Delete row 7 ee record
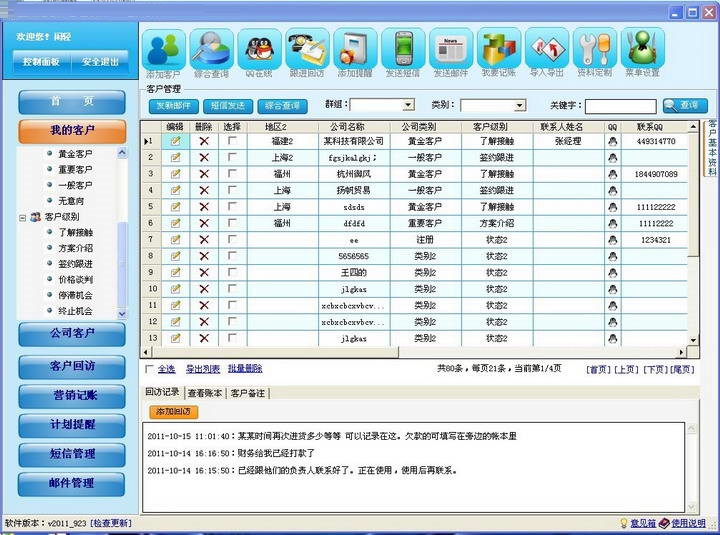 tap(204, 240)
